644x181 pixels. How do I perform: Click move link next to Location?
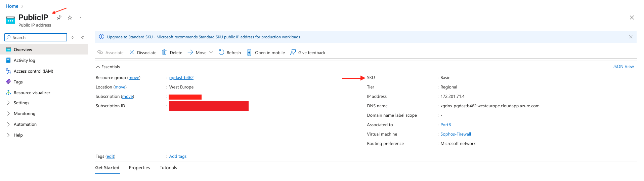tap(120, 87)
